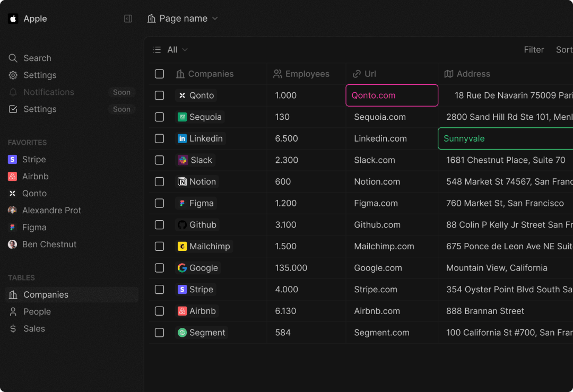This screenshot has height=392, width=573.
Task: Click the Stripe company chip in table
Action: point(195,289)
